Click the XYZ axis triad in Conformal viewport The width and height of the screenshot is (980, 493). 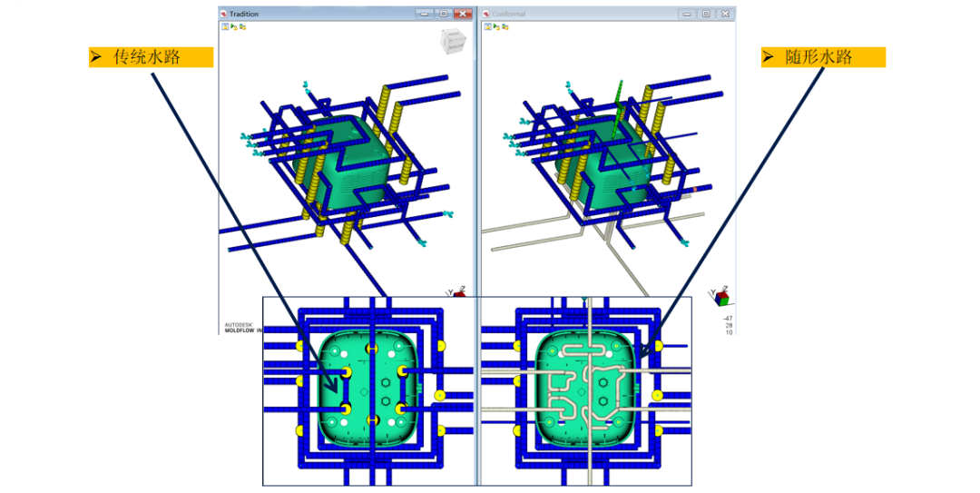click(x=721, y=295)
